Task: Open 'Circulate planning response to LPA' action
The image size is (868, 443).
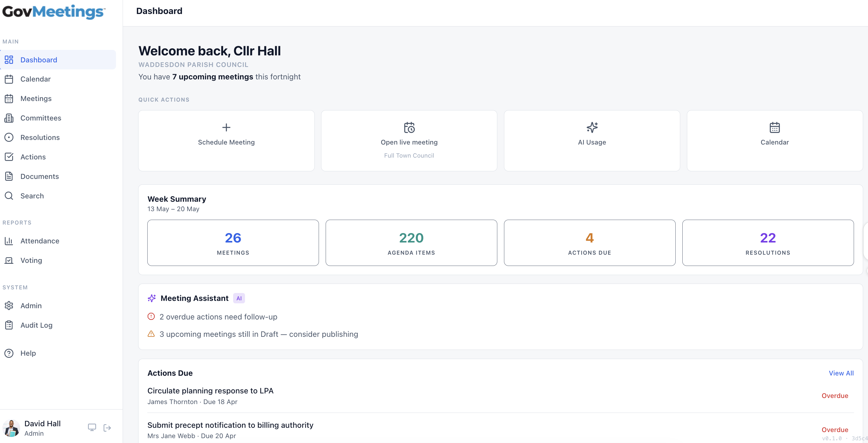Action: coord(210,391)
